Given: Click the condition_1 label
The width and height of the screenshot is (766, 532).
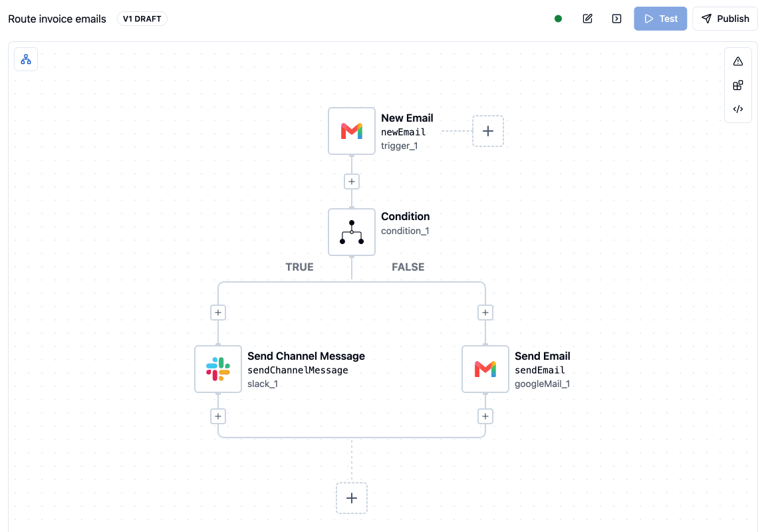Looking at the screenshot, I should 405,231.
